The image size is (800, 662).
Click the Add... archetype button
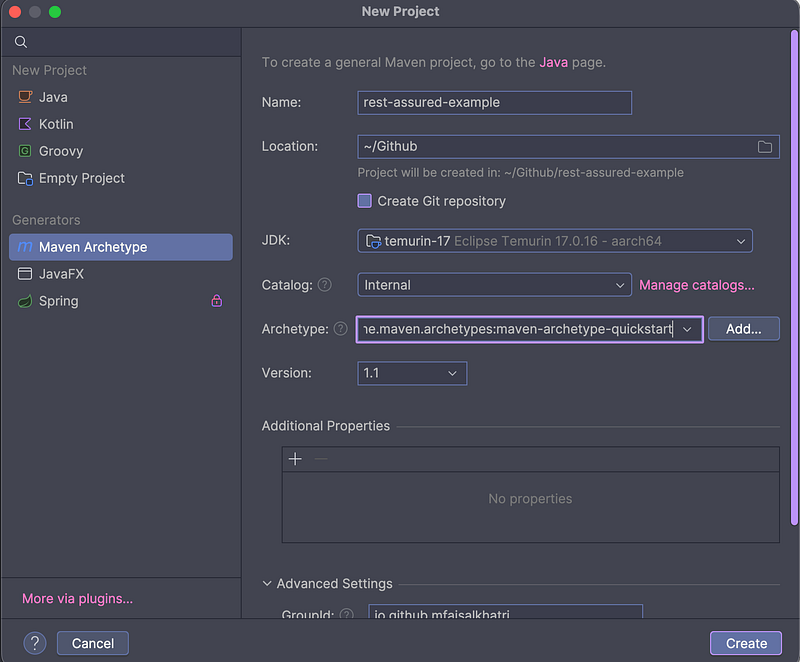coord(743,329)
